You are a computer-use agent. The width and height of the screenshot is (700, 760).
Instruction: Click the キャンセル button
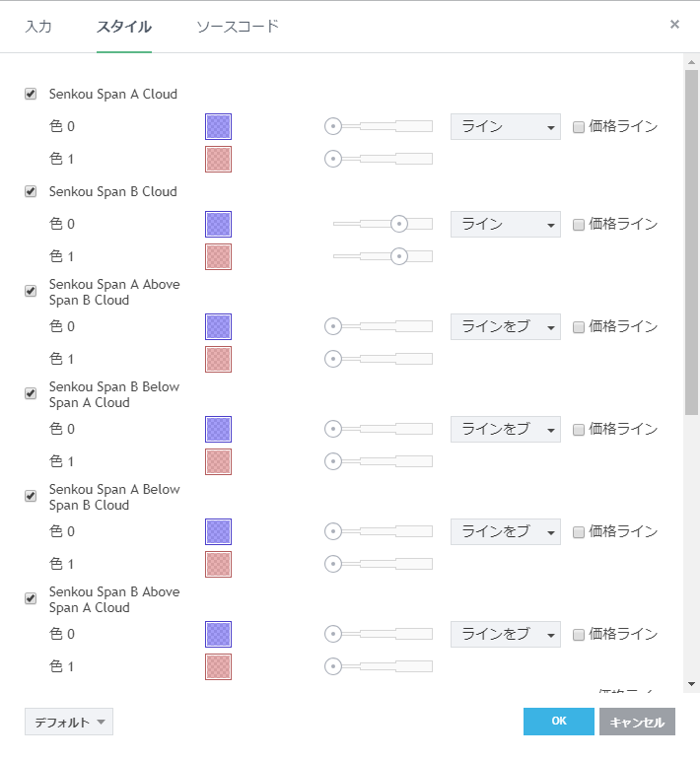coord(637,722)
